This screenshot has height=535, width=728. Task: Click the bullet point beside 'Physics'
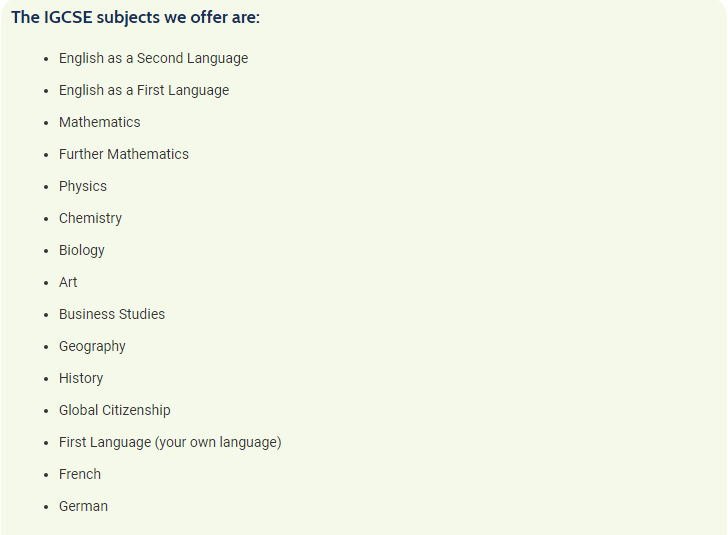tap(46, 187)
